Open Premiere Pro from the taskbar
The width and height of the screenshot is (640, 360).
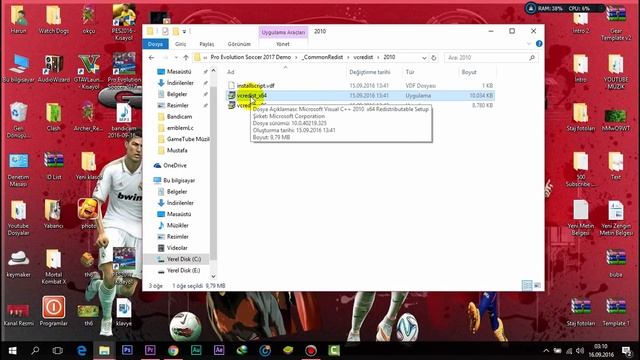tap(150, 350)
